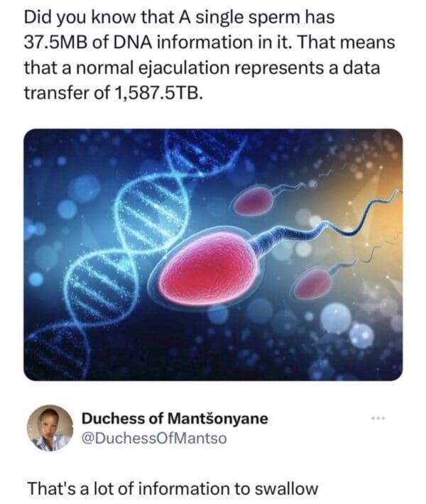Select the reply text about information to swallow
Screen dimensions: 426x504
click(x=173, y=488)
